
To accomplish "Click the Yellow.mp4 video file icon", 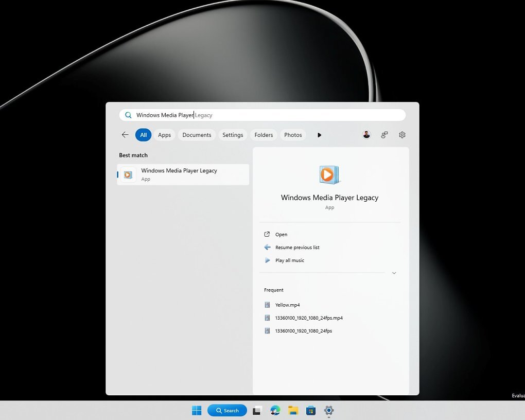I will (x=267, y=305).
